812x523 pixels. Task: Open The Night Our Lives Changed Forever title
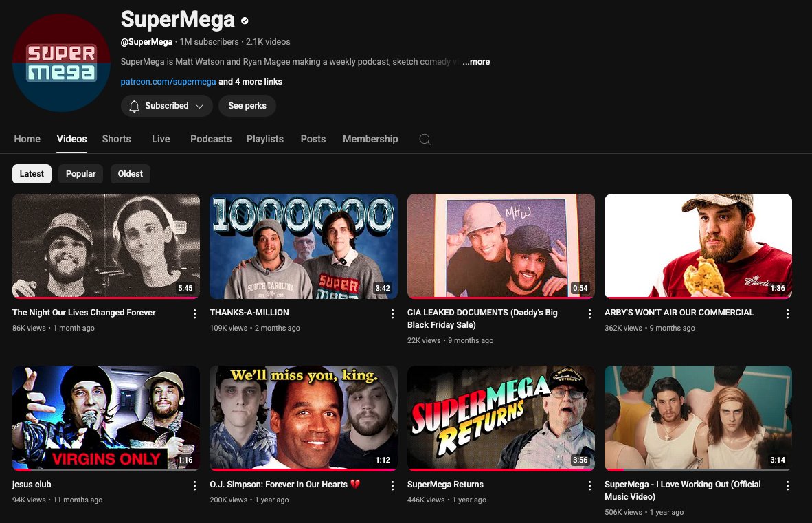84,313
